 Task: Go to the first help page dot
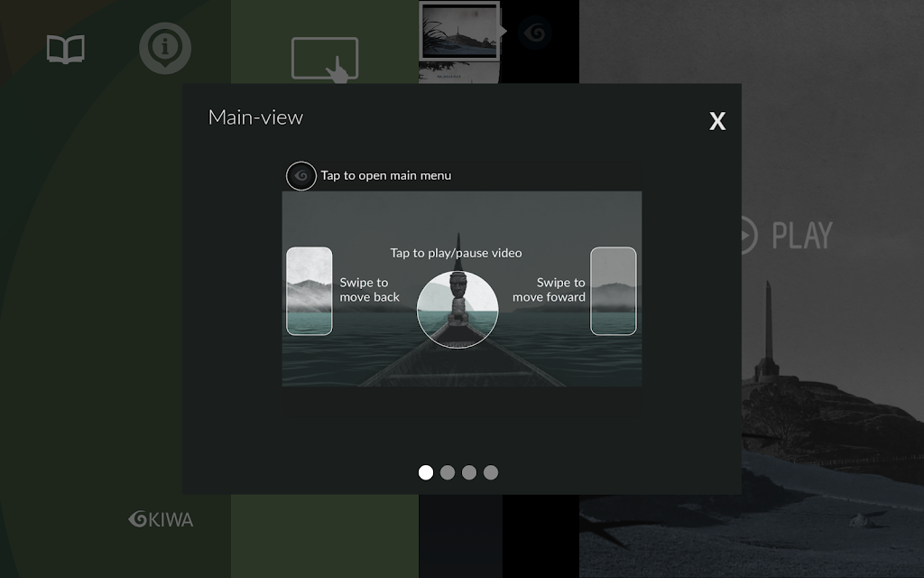coord(426,472)
